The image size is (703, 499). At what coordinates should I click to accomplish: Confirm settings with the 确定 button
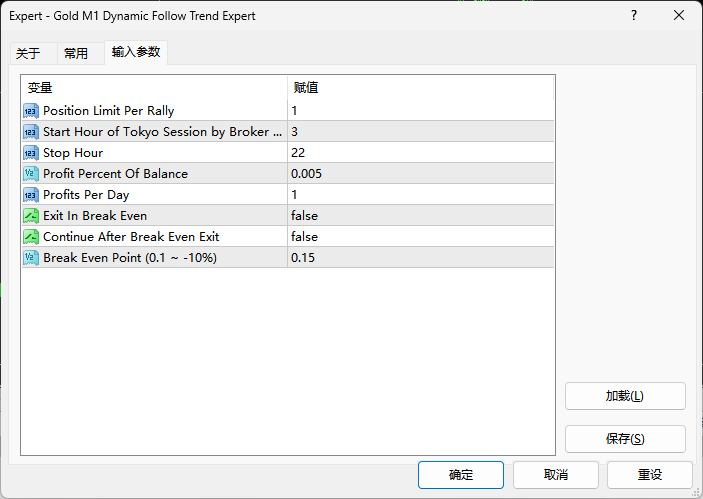(461, 475)
